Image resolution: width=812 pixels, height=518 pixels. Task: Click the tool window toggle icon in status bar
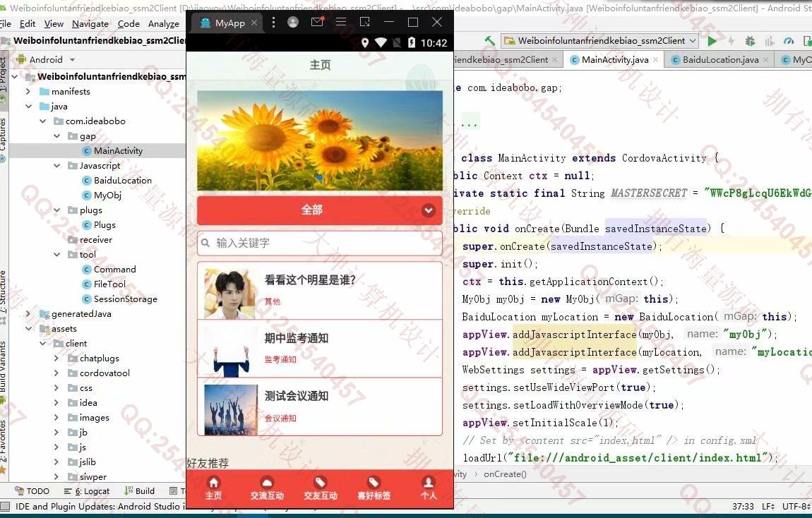tap(5, 506)
